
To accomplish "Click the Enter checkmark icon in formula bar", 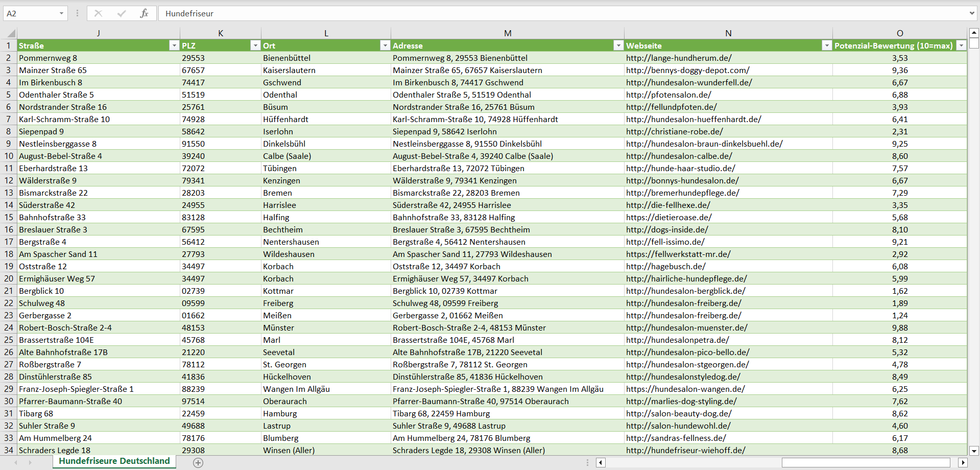I will click(121, 13).
